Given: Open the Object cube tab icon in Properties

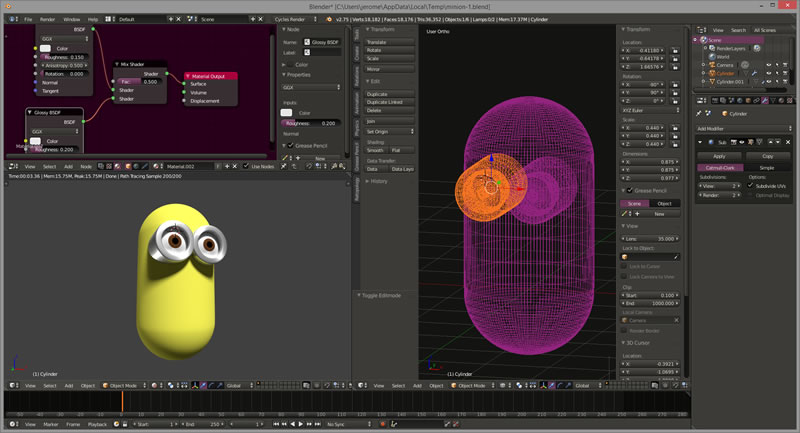Looking at the screenshot, I should [748, 100].
